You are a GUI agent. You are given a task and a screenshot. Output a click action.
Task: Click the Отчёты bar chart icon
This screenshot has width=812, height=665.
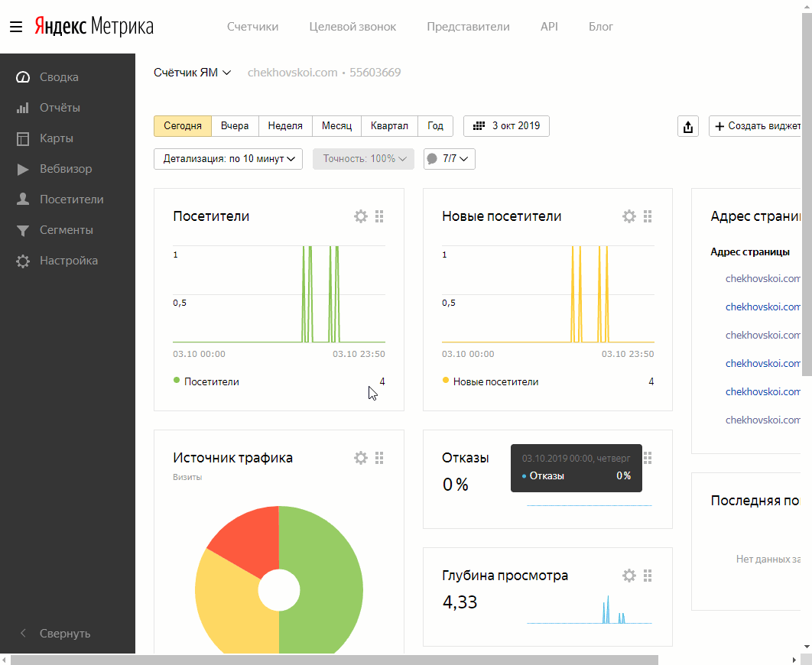pos(23,108)
